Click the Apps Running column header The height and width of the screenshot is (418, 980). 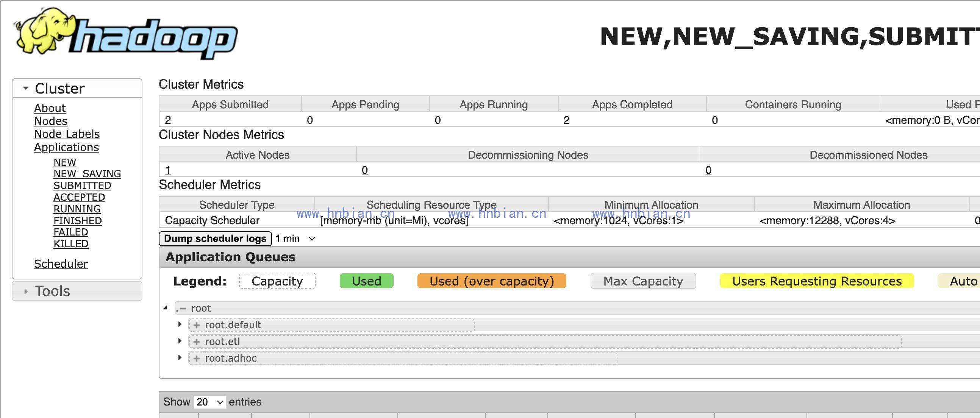pyautogui.click(x=494, y=104)
